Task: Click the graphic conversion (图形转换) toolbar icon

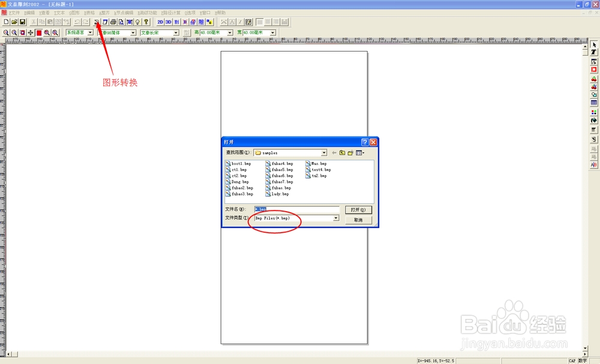Action: 97,22
